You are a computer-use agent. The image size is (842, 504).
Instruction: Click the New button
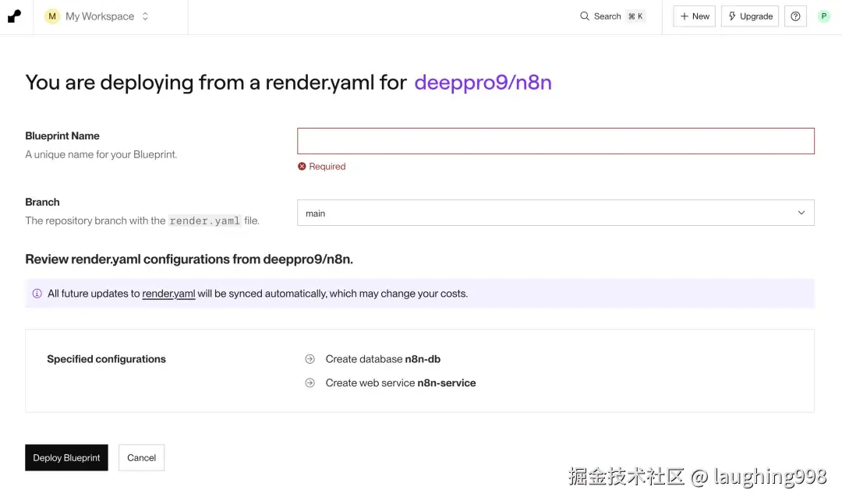[x=695, y=16]
